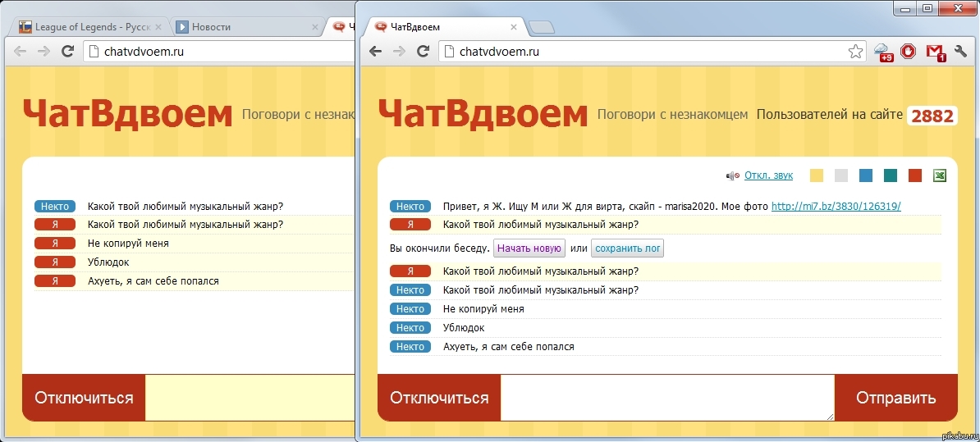Reload the page in the left browser window
The width and height of the screenshot is (980, 442).
pos(67,52)
